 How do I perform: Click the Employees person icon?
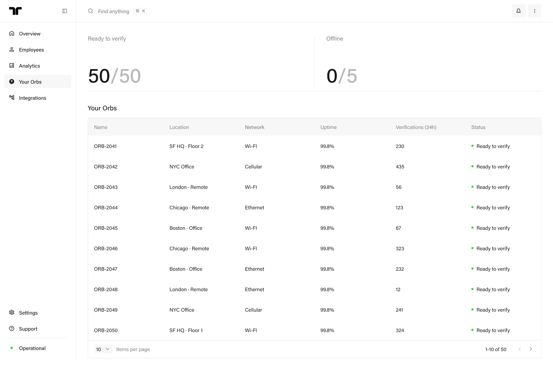(x=12, y=49)
